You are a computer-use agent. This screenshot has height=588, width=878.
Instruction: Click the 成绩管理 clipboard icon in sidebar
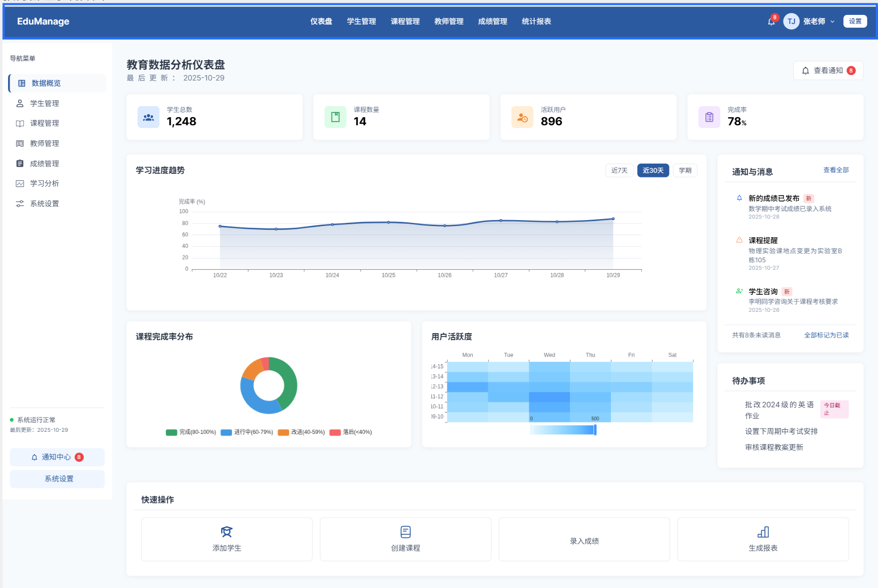coord(20,163)
